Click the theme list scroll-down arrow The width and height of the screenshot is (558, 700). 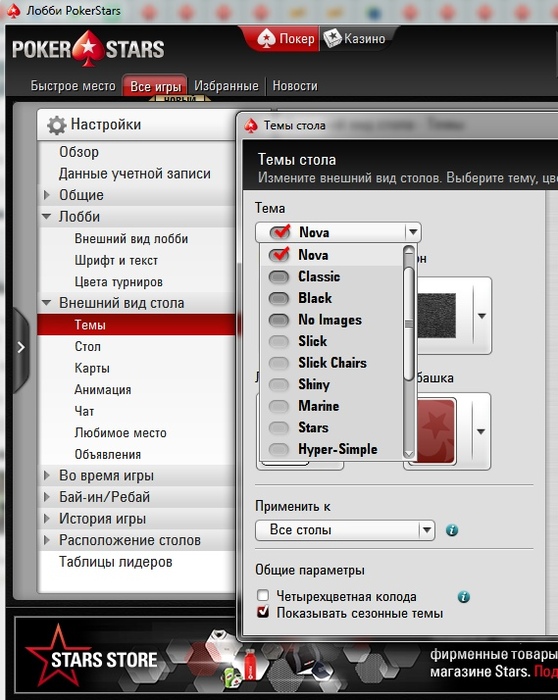409,454
